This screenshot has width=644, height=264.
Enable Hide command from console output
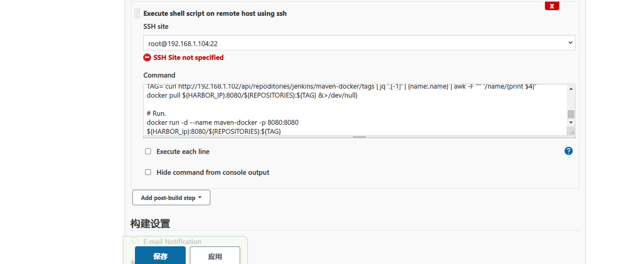(x=148, y=172)
